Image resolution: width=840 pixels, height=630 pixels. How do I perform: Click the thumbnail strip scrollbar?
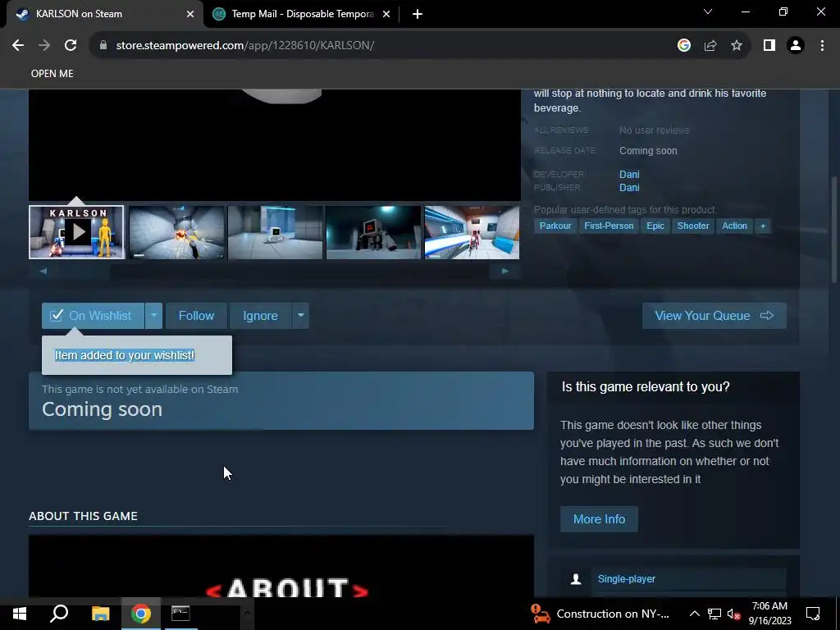pos(274,271)
